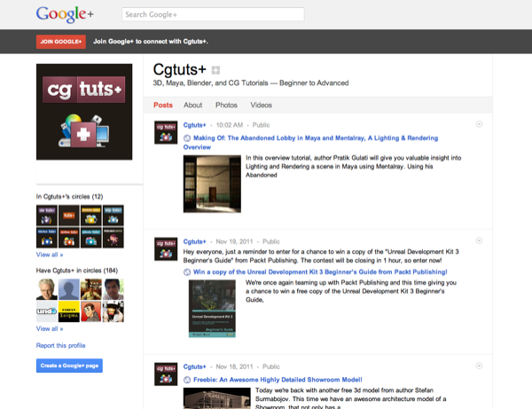Switch to the Posts tab
The height and width of the screenshot is (409, 532).
point(163,106)
